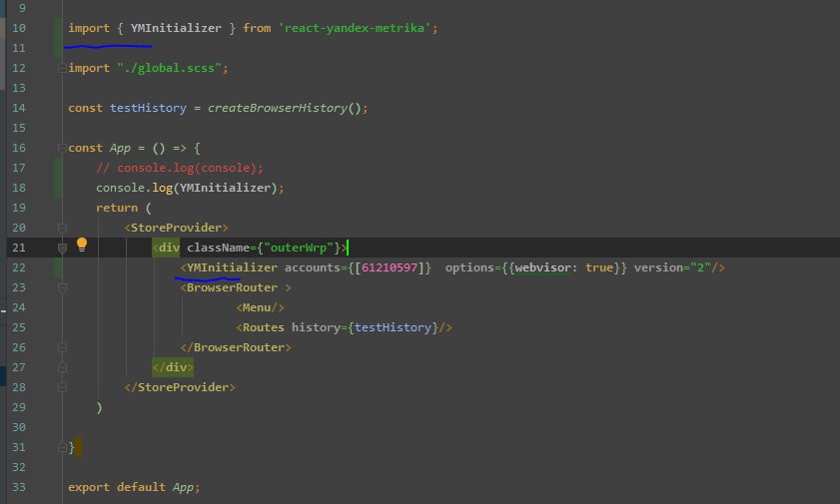Click the yellow lightbulb quick-fix icon
The height and width of the screenshot is (504, 840).
[x=82, y=245]
